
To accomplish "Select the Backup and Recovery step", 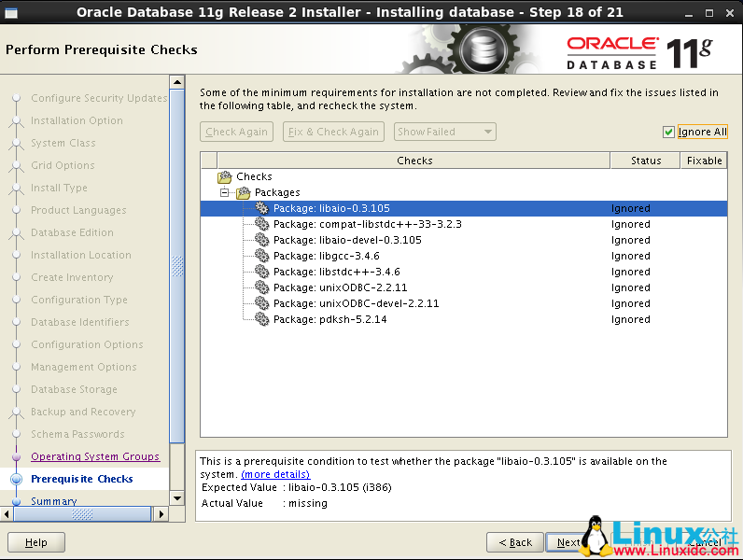I will 83,412.
